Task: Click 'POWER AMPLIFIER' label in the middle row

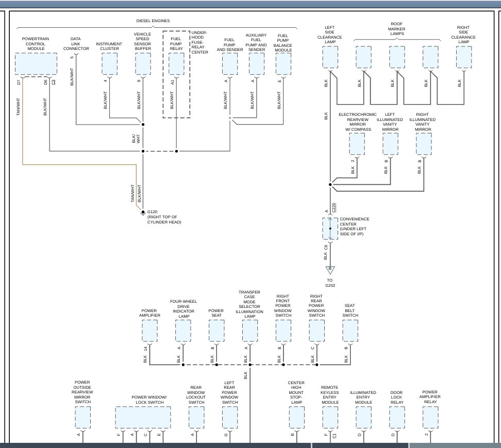Action: click(149, 313)
